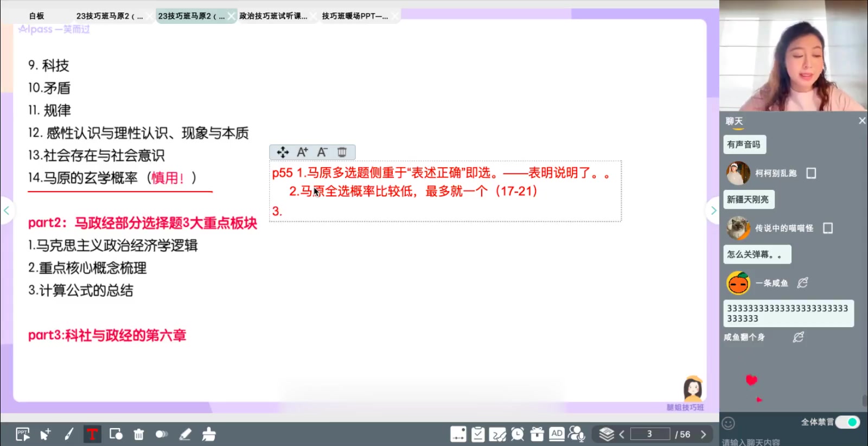Tick the square box beside 传说中的喵喵怪

(828, 228)
